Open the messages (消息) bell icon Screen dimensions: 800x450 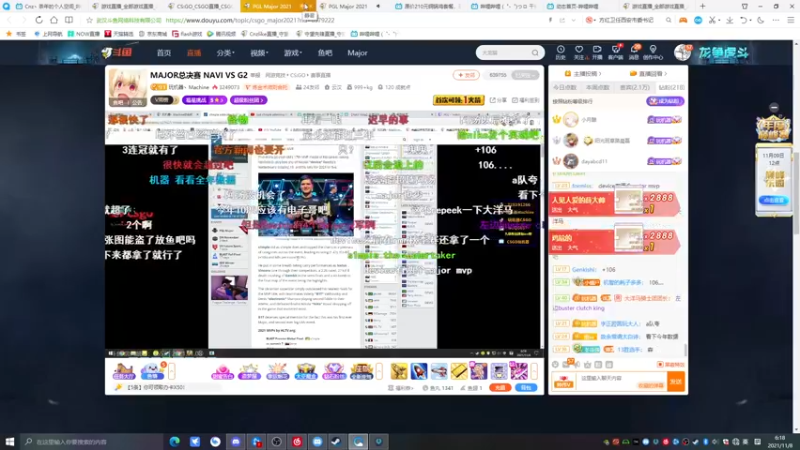pyautogui.click(x=634, y=49)
